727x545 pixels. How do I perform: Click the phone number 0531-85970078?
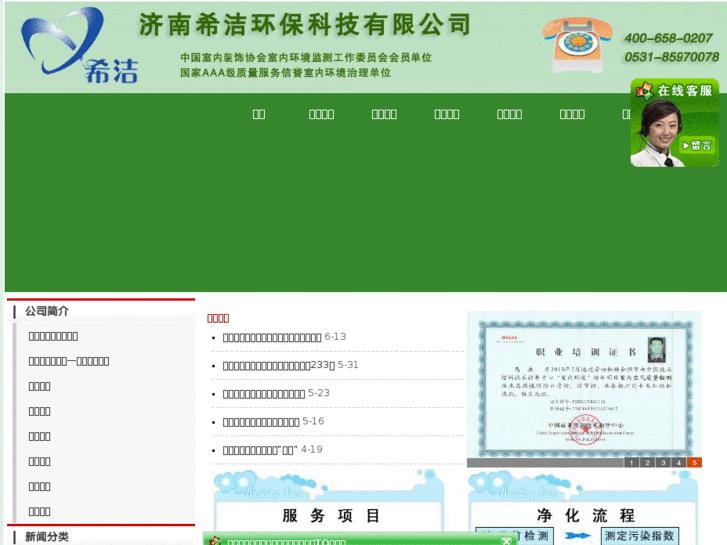coord(671,57)
